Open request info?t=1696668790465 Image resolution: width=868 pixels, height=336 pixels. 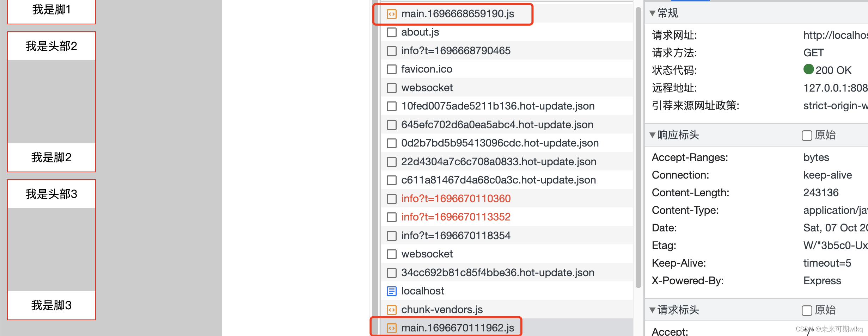[x=456, y=51]
